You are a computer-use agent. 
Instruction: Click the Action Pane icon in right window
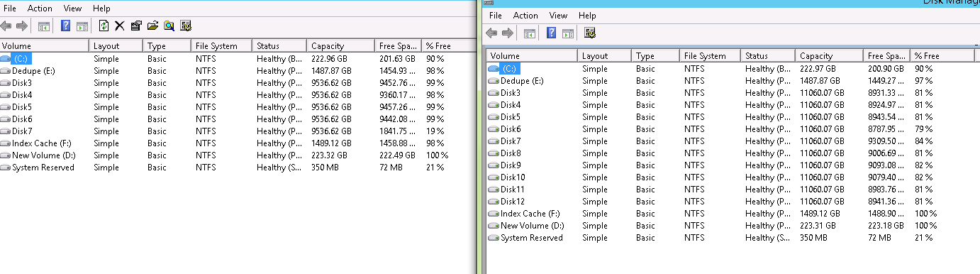pyautogui.click(x=568, y=33)
